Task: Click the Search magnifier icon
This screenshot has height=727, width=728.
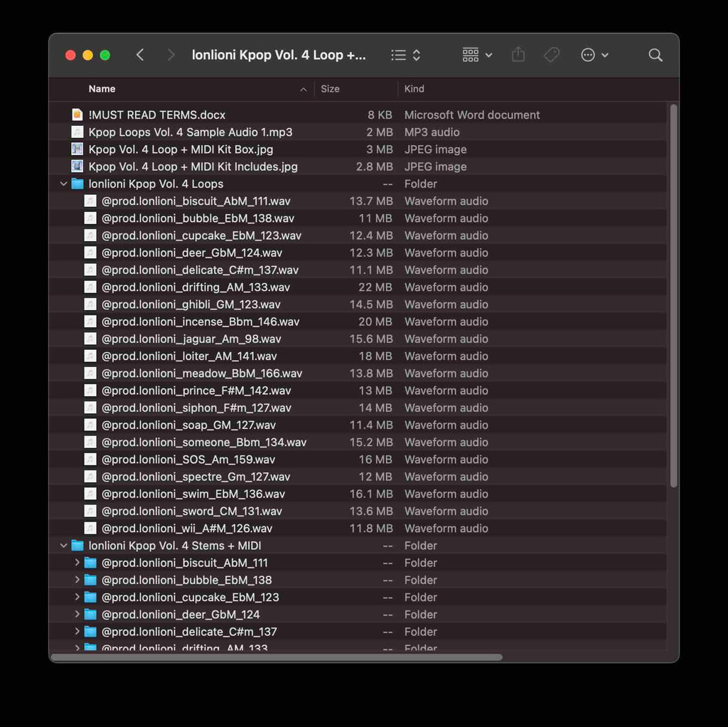Action: point(655,55)
